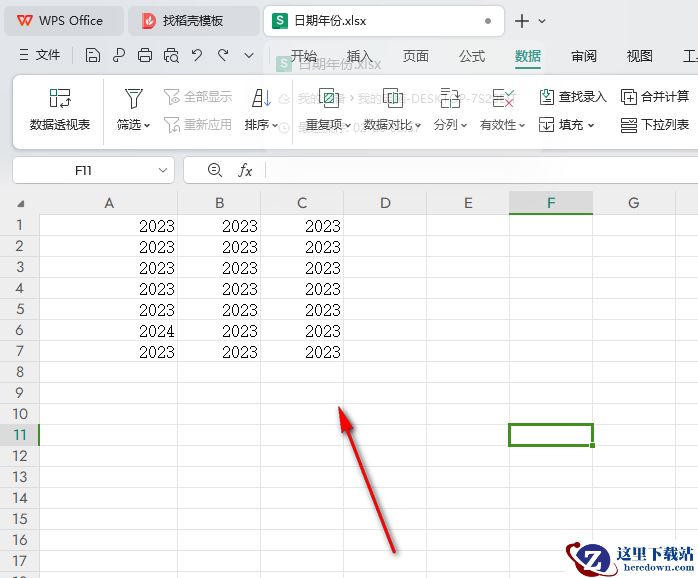Image resolution: width=698 pixels, height=578 pixels.
Task: Select column F header
Action: coord(551,203)
